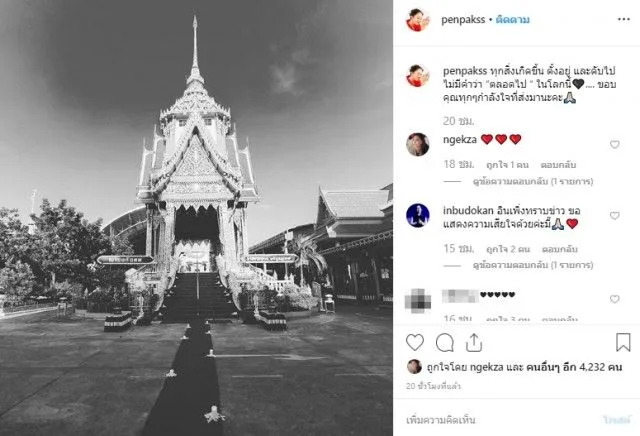Open the black and white temple photo
The width and height of the screenshot is (640, 436).
(x=196, y=218)
